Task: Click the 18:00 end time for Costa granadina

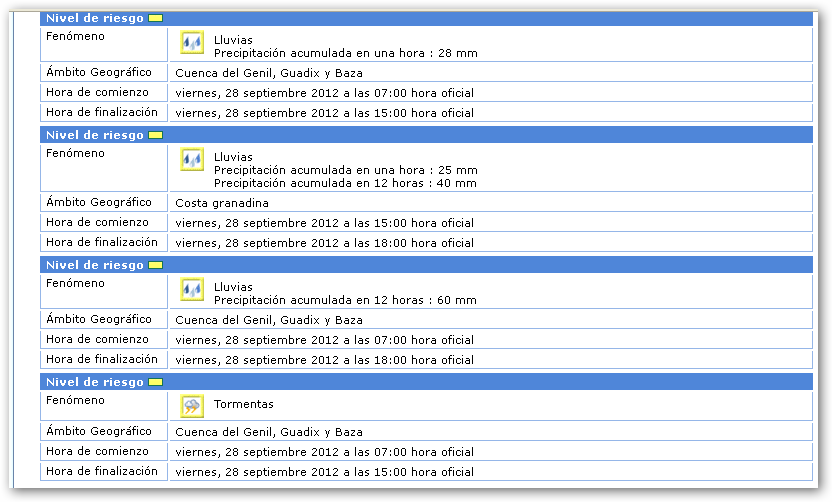Action: [324, 243]
